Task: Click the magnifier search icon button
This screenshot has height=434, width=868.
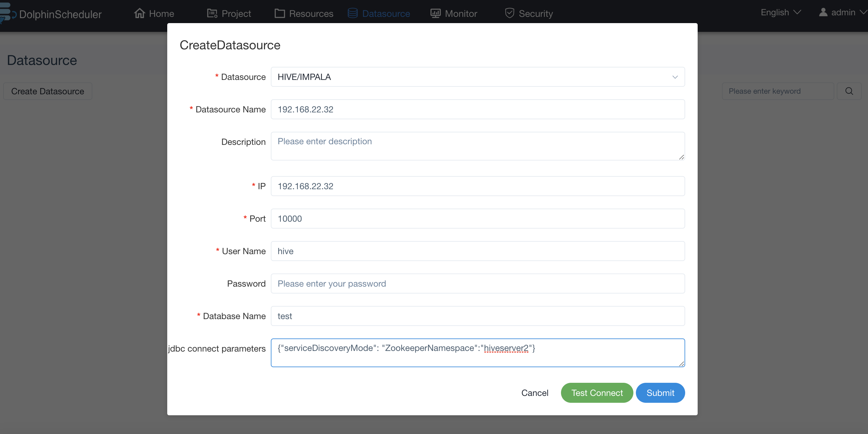Action: [x=849, y=91]
